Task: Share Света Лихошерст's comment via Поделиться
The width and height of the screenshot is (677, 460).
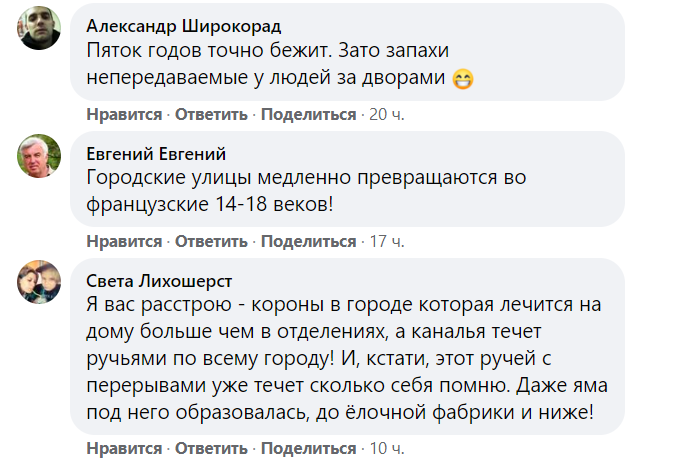Action: 309,447
